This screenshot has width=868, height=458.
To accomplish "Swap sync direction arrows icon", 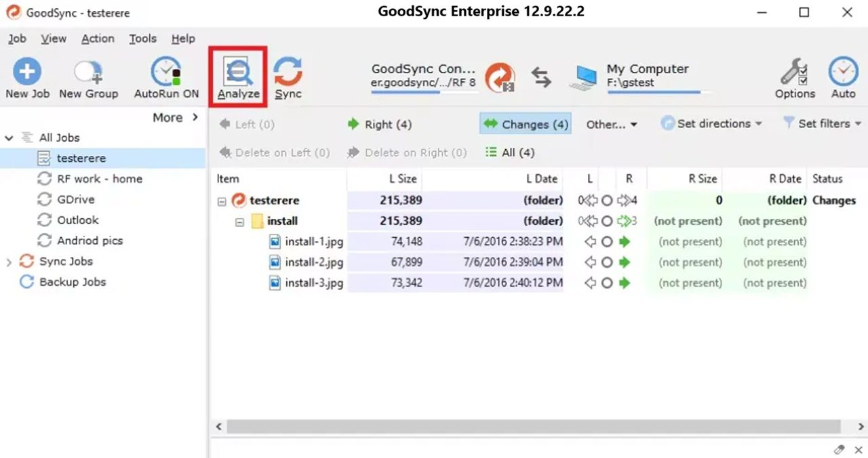I will point(541,77).
